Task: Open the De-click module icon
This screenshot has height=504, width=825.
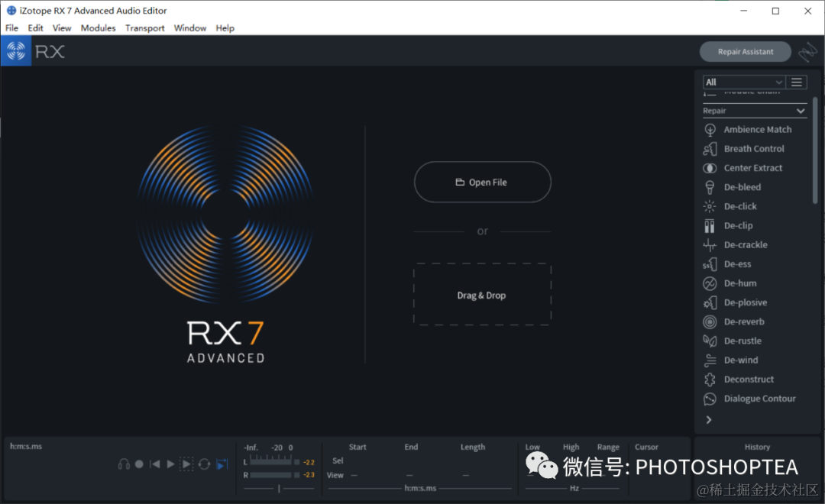Action: coord(710,206)
